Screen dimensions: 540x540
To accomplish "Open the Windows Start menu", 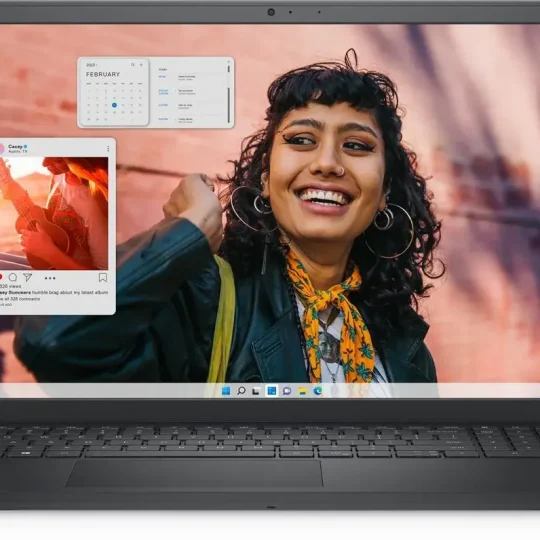I will tap(226, 391).
